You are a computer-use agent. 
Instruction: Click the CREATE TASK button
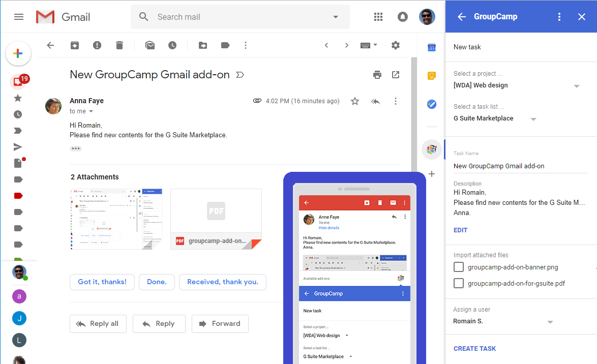[x=474, y=348]
